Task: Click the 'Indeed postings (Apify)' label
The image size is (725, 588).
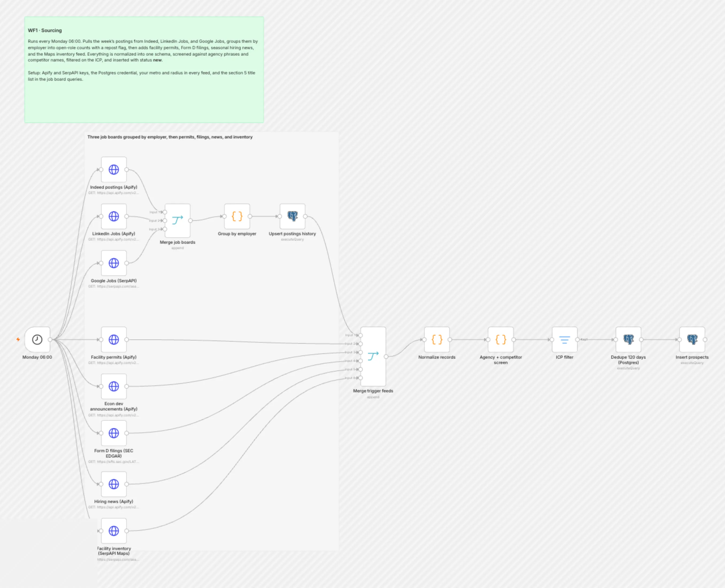Action: tap(114, 187)
